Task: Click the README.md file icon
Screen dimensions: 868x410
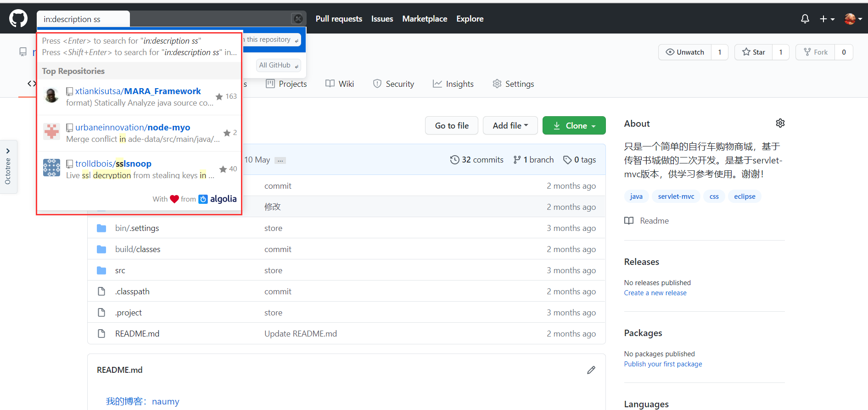Action: coord(101,334)
